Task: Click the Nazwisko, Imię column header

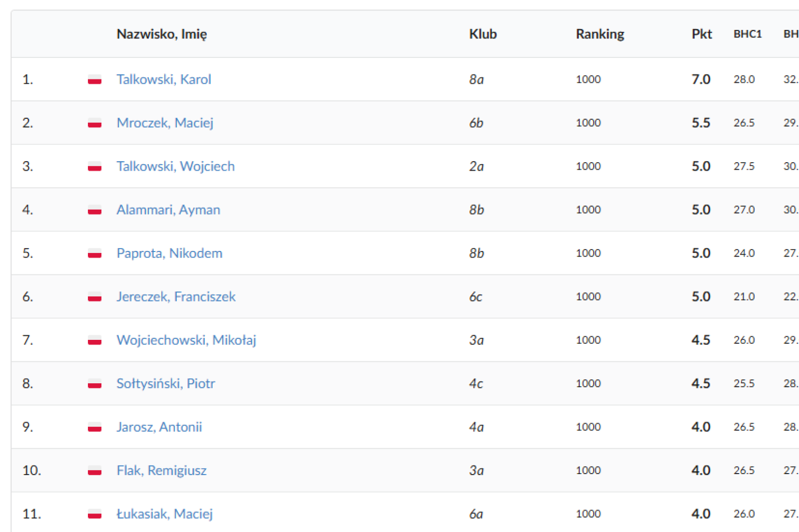Action: (x=162, y=34)
